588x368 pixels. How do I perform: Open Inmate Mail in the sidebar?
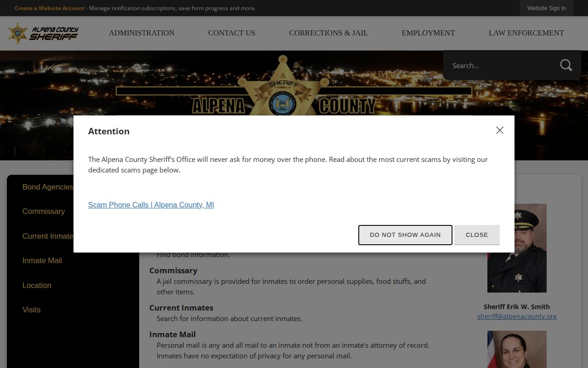(x=42, y=260)
